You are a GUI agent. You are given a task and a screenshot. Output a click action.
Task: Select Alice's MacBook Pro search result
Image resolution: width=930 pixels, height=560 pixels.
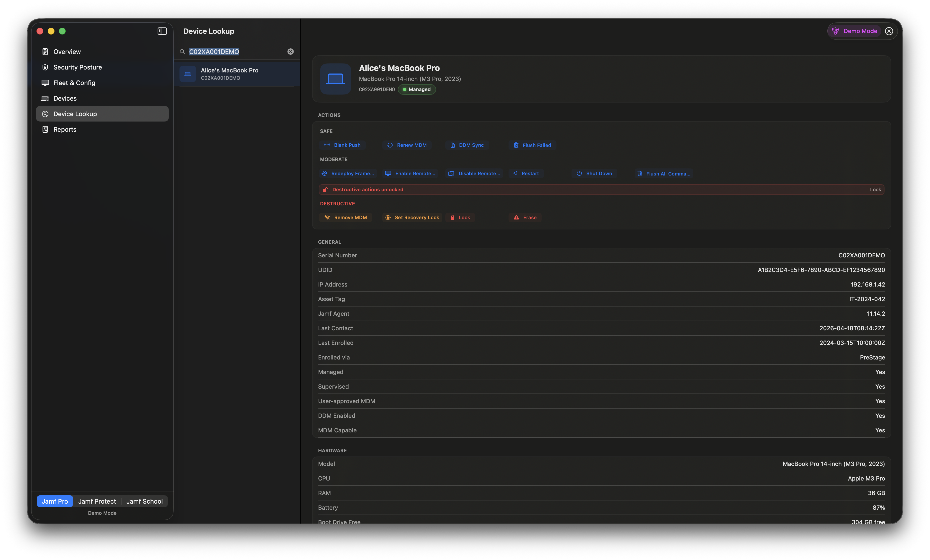coord(237,74)
